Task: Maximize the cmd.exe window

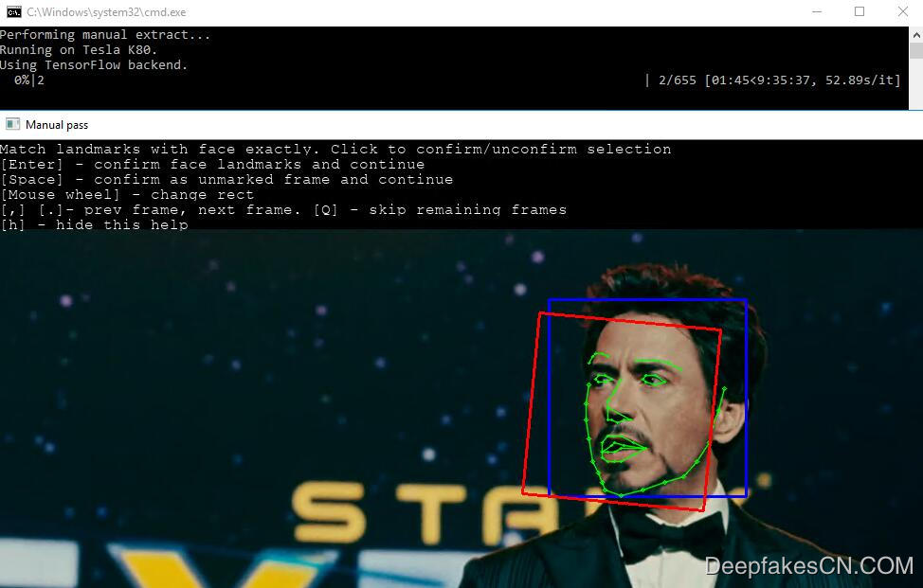Action: 860,11
